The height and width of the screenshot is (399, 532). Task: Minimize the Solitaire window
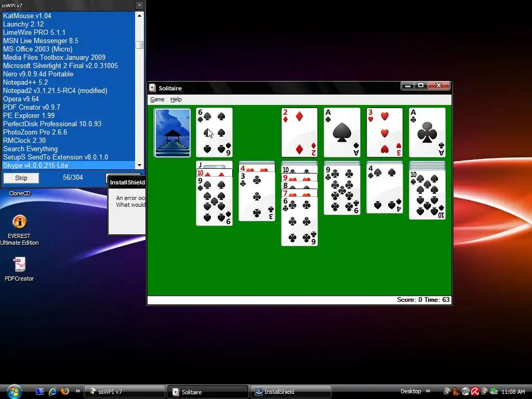408,86
